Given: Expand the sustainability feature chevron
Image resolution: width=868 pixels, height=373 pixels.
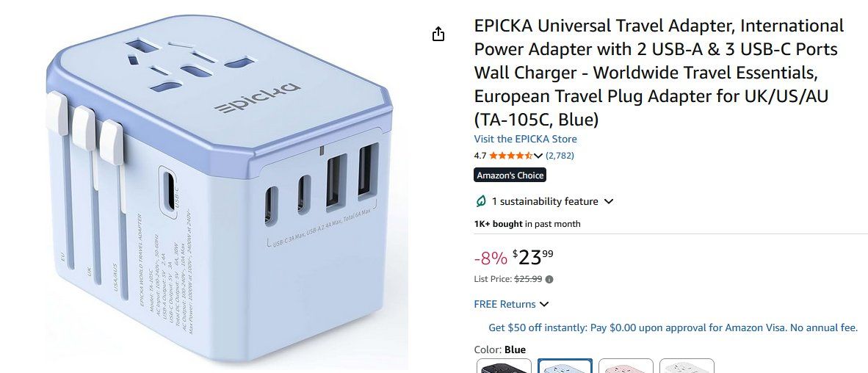Looking at the screenshot, I should point(609,201).
